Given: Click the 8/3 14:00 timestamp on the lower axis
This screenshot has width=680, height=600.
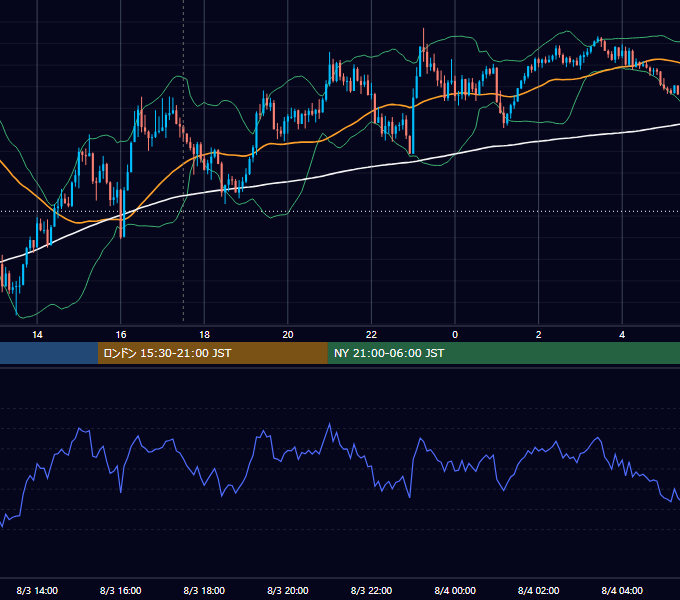Looking at the screenshot, I should (37, 590).
